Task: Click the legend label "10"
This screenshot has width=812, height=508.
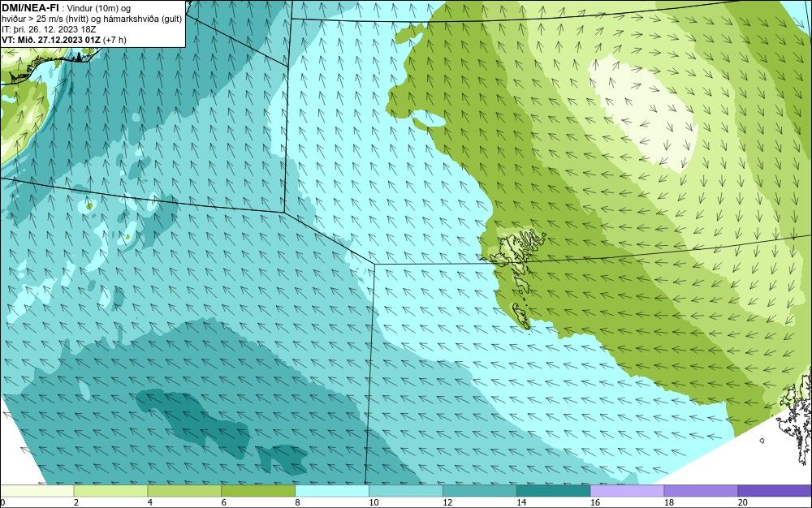Action: coord(374,502)
